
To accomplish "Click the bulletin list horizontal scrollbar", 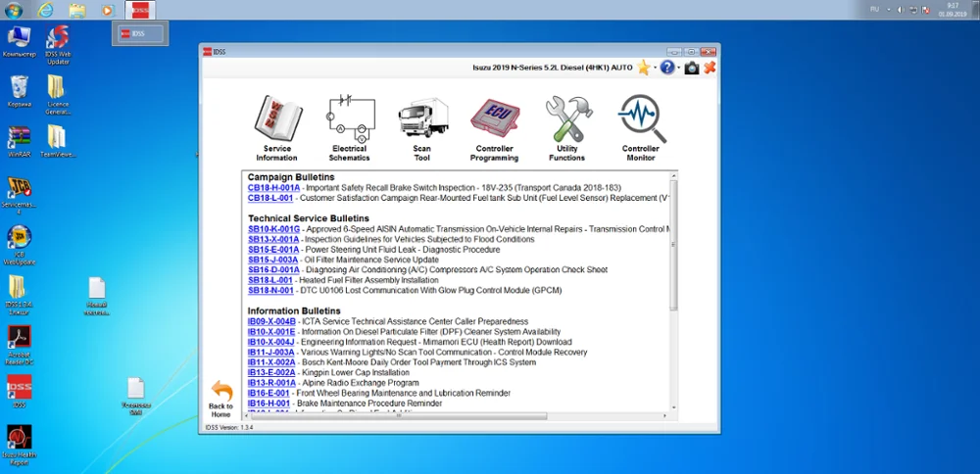I will coord(400,416).
